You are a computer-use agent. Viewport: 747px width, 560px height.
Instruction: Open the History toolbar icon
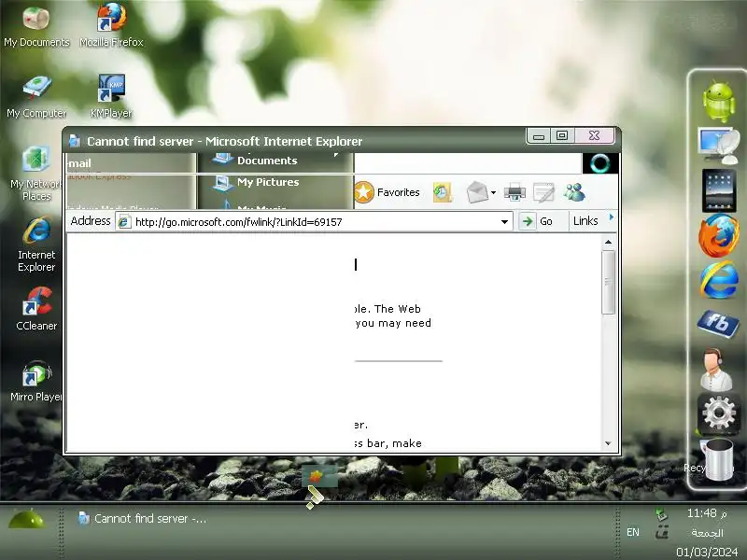point(442,192)
